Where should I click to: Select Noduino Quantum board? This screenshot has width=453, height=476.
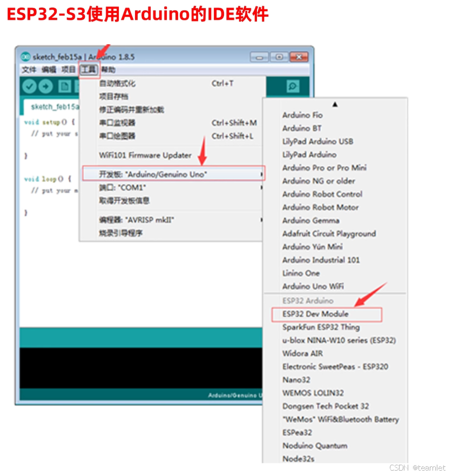tap(315, 446)
